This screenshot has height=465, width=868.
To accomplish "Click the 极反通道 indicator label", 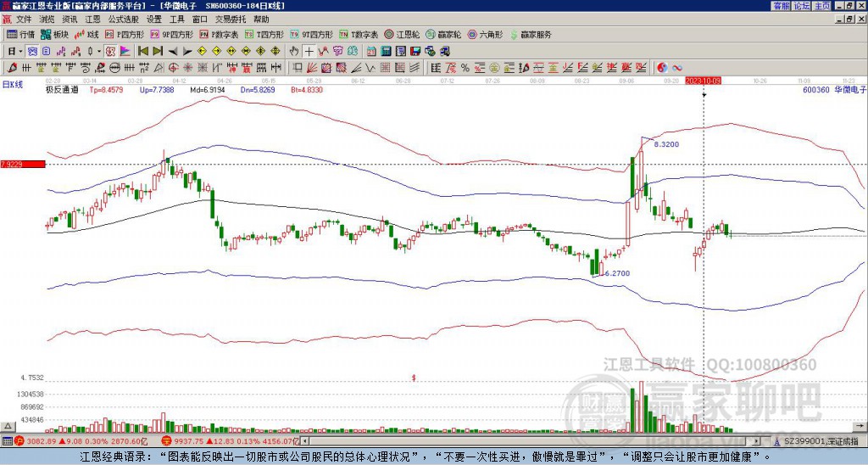I will click(x=62, y=90).
